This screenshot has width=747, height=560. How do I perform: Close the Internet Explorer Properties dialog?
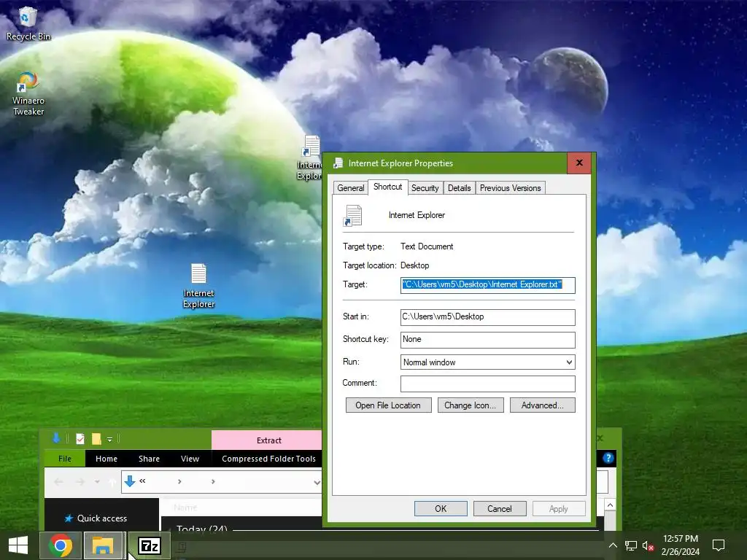click(x=579, y=163)
